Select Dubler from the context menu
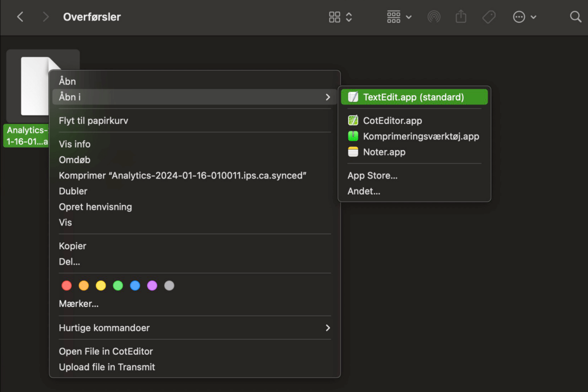The width and height of the screenshot is (588, 392). click(195, 191)
